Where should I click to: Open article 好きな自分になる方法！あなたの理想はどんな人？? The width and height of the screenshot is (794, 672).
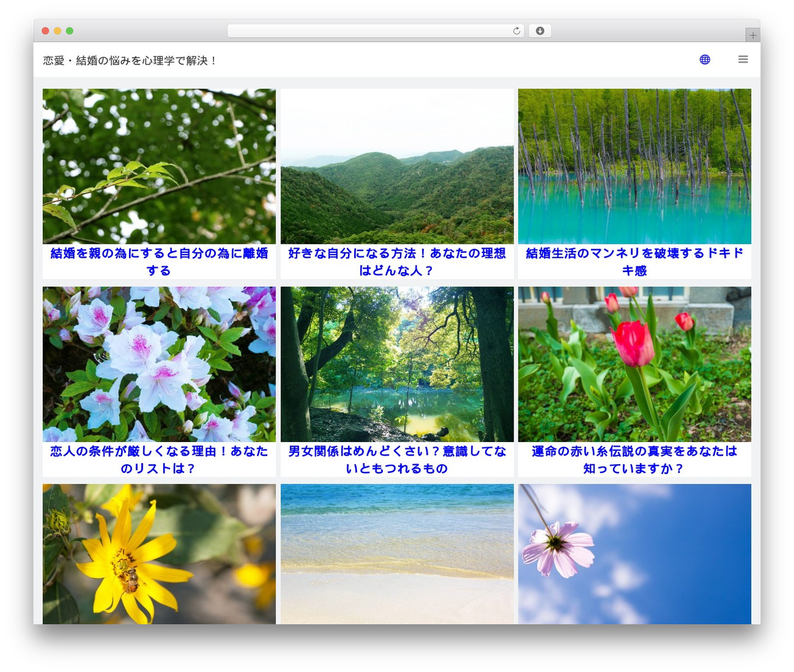coord(397,262)
